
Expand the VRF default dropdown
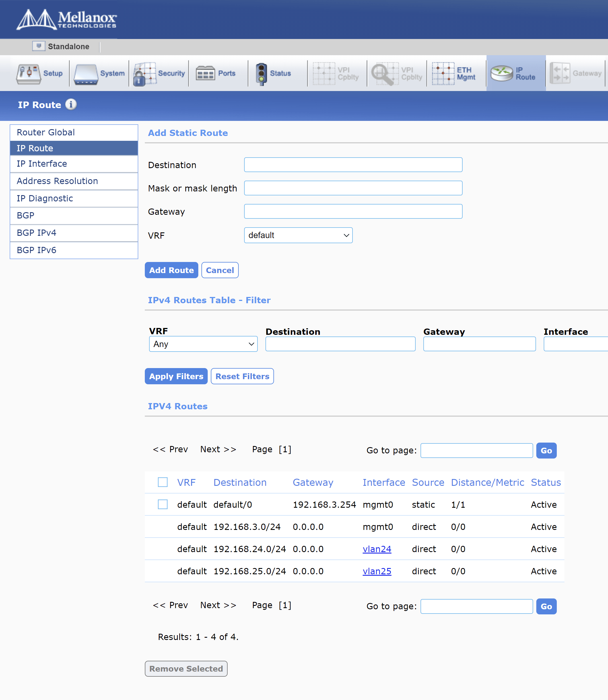(x=298, y=235)
